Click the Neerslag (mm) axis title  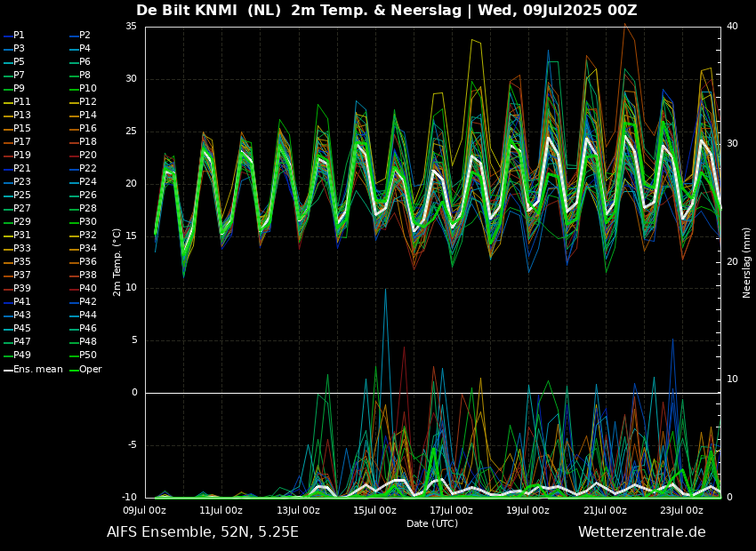coord(747,262)
